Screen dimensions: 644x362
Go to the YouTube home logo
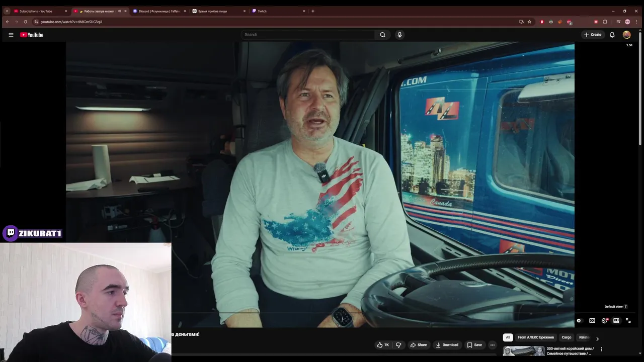[x=32, y=35]
